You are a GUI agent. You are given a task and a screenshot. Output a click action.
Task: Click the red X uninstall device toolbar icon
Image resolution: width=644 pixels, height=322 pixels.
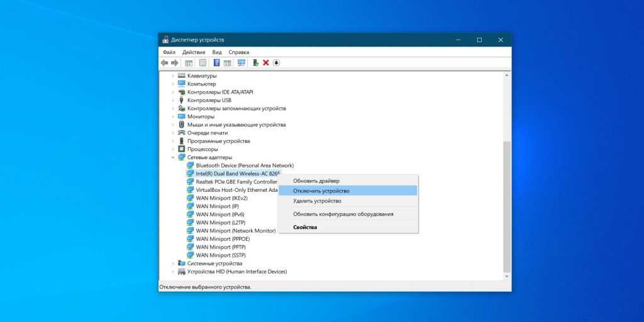pos(266,63)
